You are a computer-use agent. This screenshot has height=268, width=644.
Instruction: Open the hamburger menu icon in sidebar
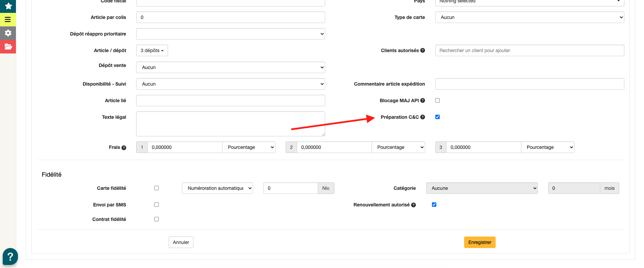pyautogui.click(x=8, y=20)
